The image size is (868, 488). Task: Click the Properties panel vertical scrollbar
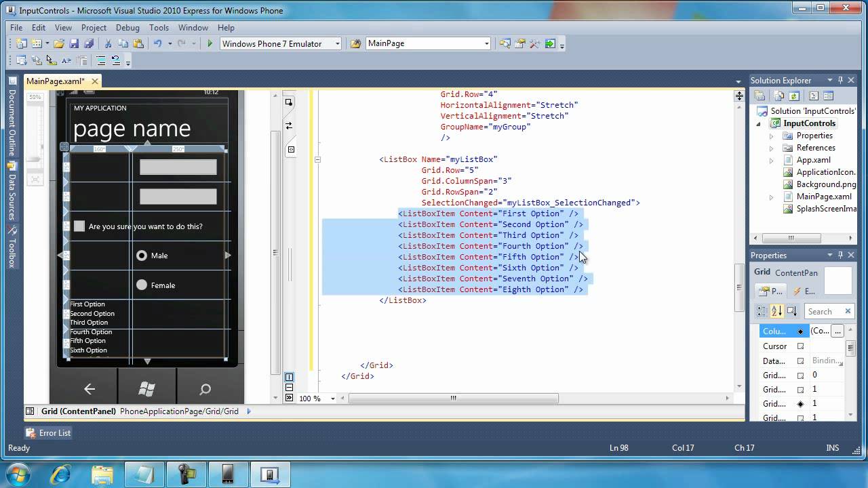pos(850,348)
